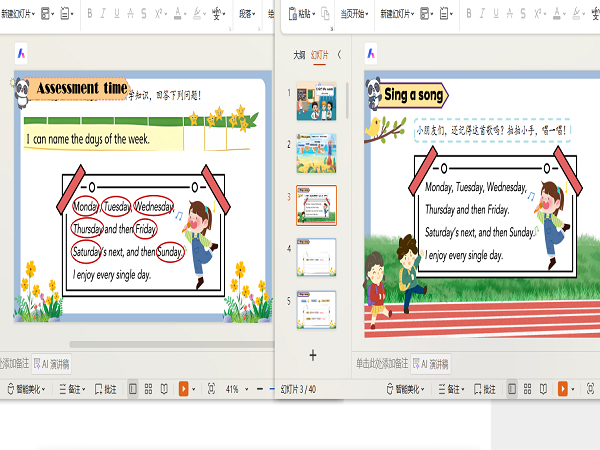Click the left window's comments (批注) icon
The height and width of the screenshot is (450, 600).
[x=104, y=388]
